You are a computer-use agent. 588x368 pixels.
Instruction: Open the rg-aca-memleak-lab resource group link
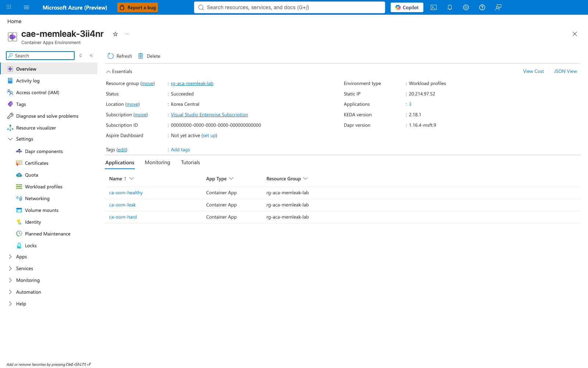coord(192,84)
